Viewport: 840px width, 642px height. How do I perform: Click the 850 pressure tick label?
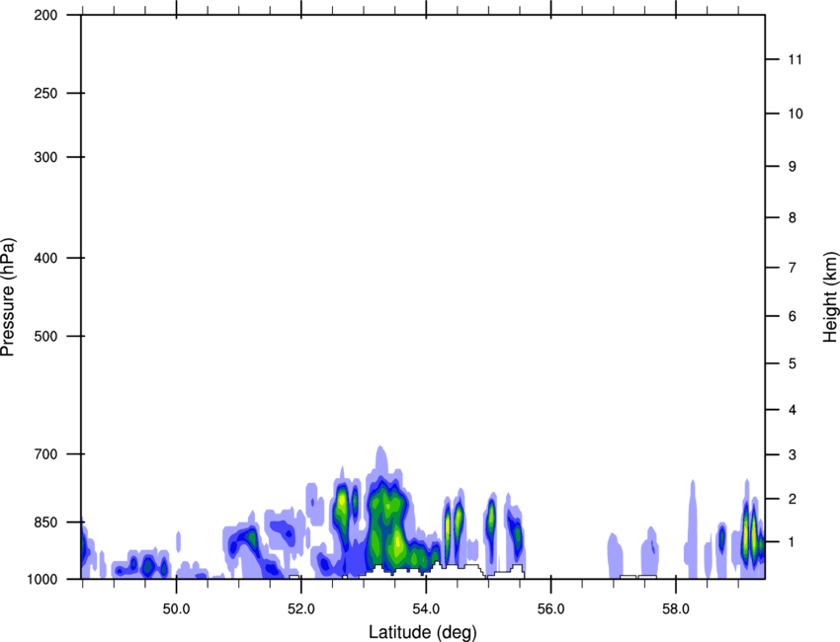click(x=45, y=522)
